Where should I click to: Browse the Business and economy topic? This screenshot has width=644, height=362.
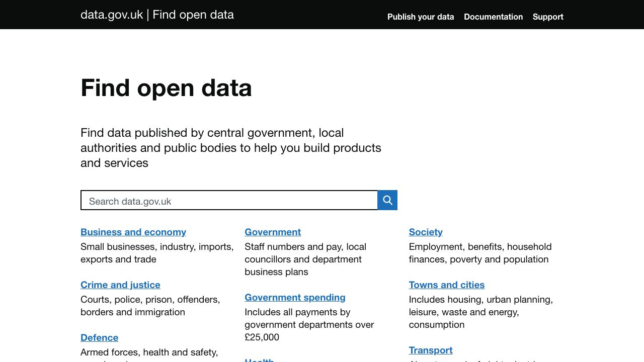point(133,232)
